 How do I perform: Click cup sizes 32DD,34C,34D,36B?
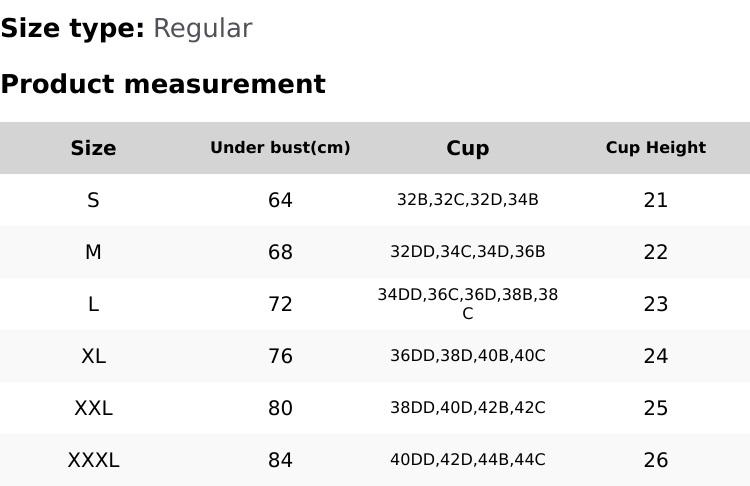[467, 252]
